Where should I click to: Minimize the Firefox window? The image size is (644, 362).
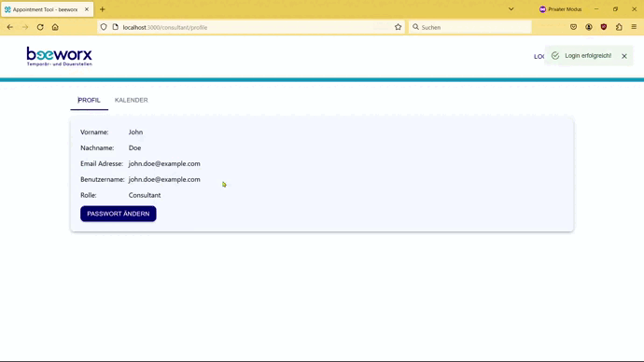click(x=596, y=9)
